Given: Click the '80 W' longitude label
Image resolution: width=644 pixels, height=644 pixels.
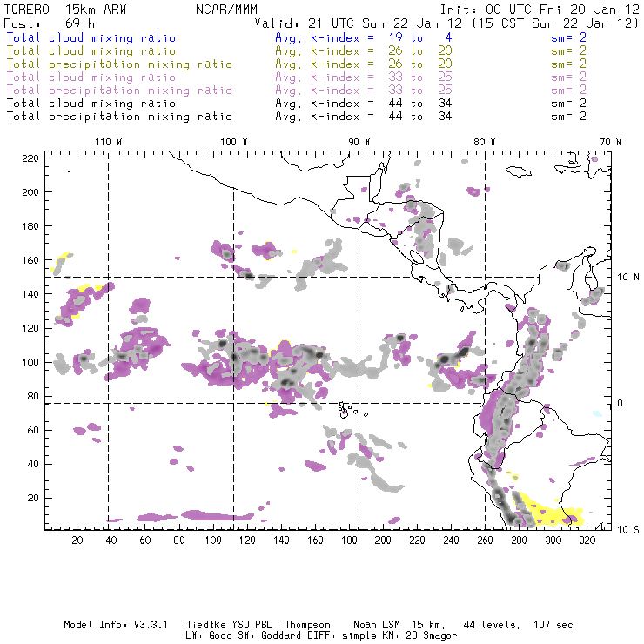Looking at the screenshot, I should pos(485,142).
